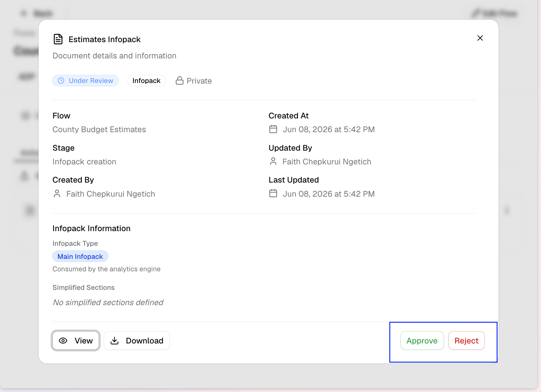
Task: Click the download arrow icon
Action: tap(114, 341)
